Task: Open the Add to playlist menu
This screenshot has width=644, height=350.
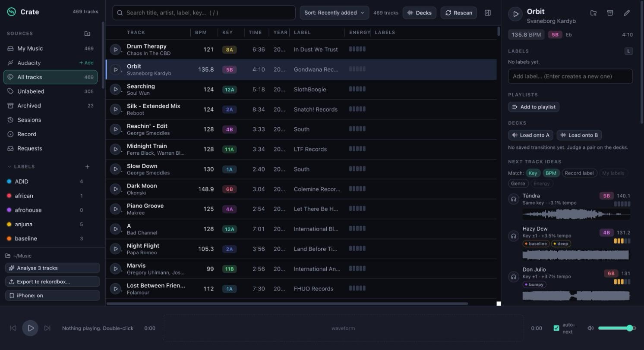Action: (534, 107)
